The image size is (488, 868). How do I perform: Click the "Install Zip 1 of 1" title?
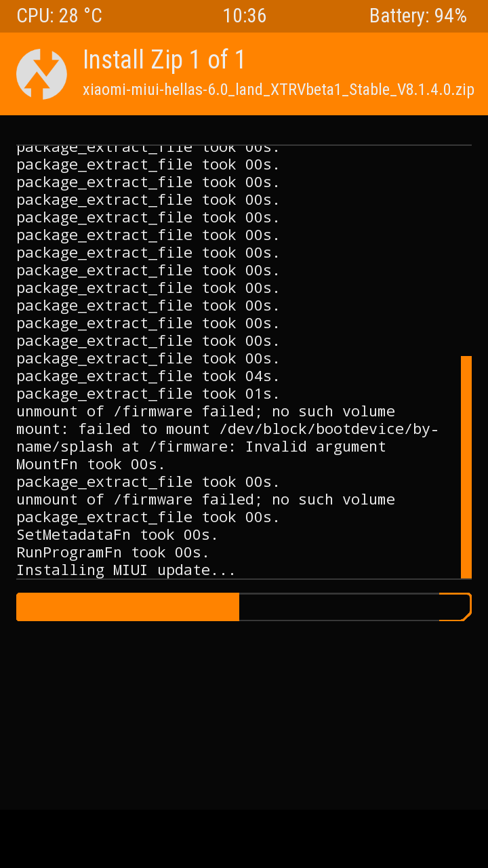point(163,60)
